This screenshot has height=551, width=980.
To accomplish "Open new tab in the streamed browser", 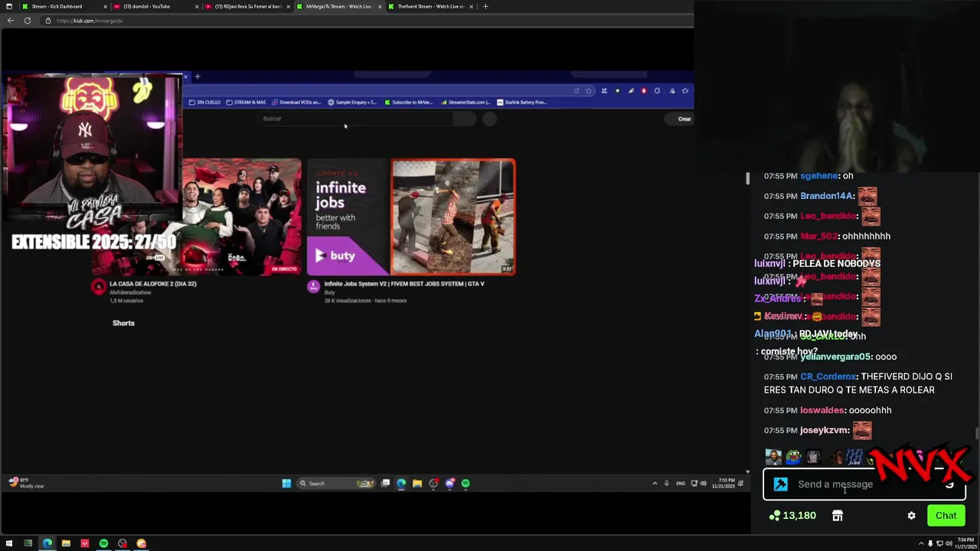I will [198, 77].
